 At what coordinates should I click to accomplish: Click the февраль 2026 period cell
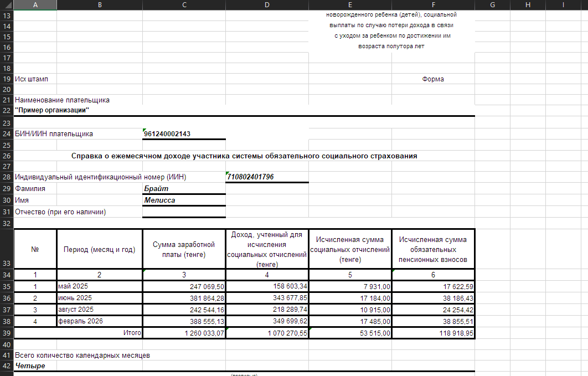tap(99, 321)
